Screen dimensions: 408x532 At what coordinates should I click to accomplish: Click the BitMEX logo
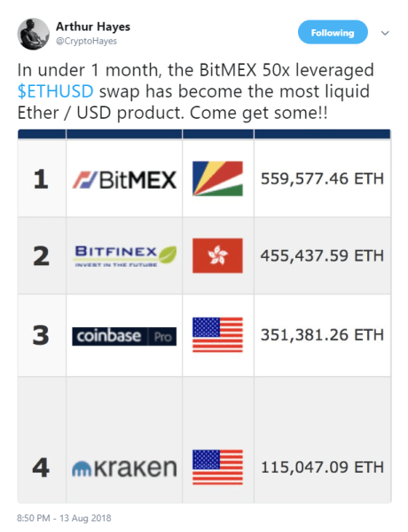pyautogui.click(x=124, y=179)
